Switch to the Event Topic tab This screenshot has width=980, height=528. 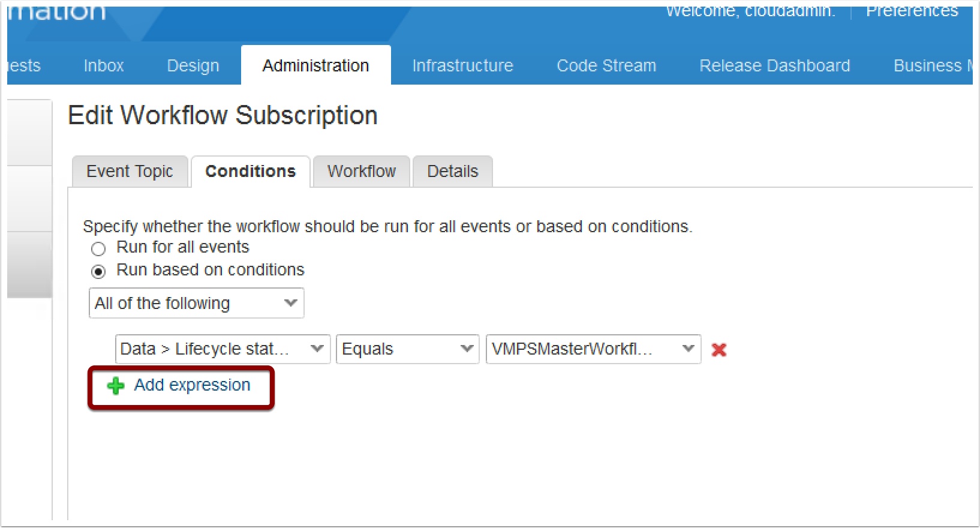130,172
